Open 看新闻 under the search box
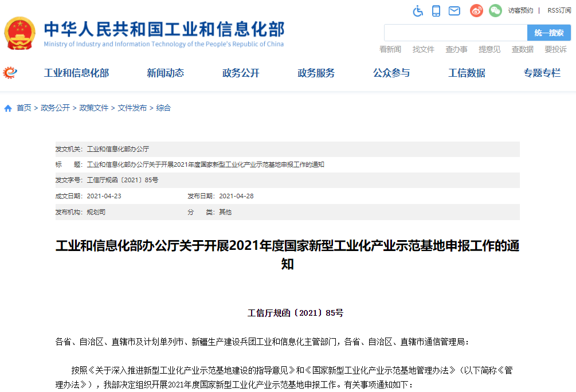The height and width of the screenshot is (392, 576). point(390,49)
